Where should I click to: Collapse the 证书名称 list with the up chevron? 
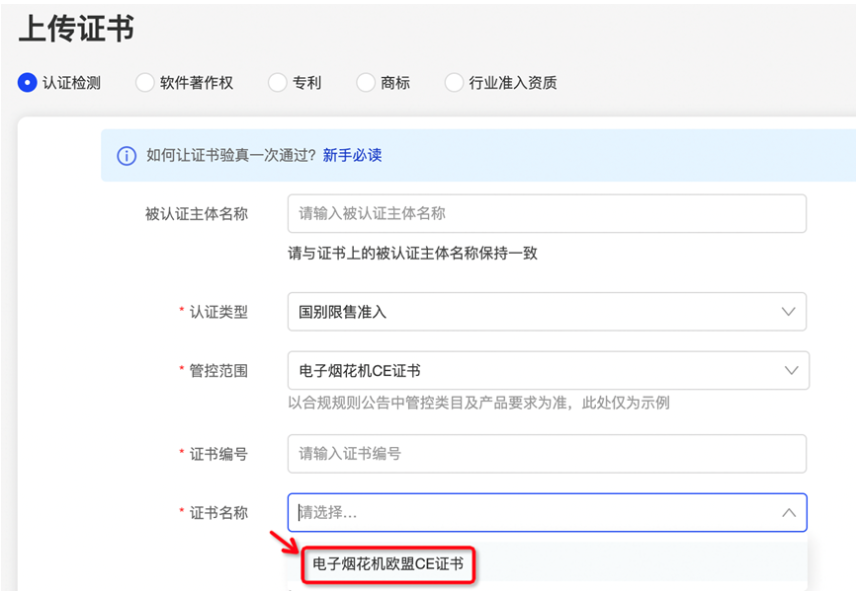tap(788, 513)
